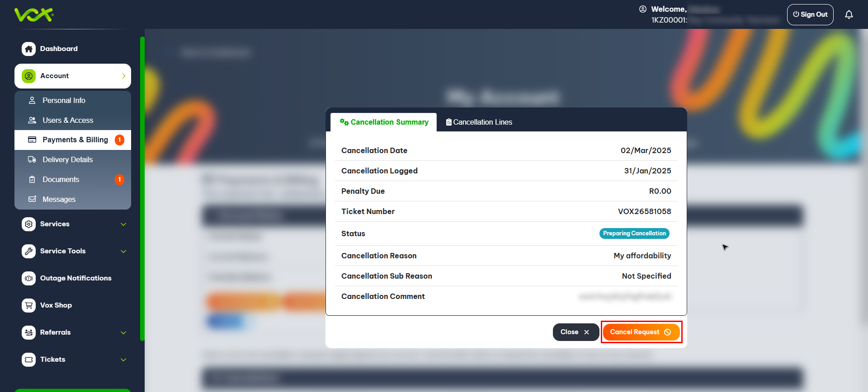Viewport: 868px width, 392px height.
Task: Open the notifications bell
Action: 849,14
